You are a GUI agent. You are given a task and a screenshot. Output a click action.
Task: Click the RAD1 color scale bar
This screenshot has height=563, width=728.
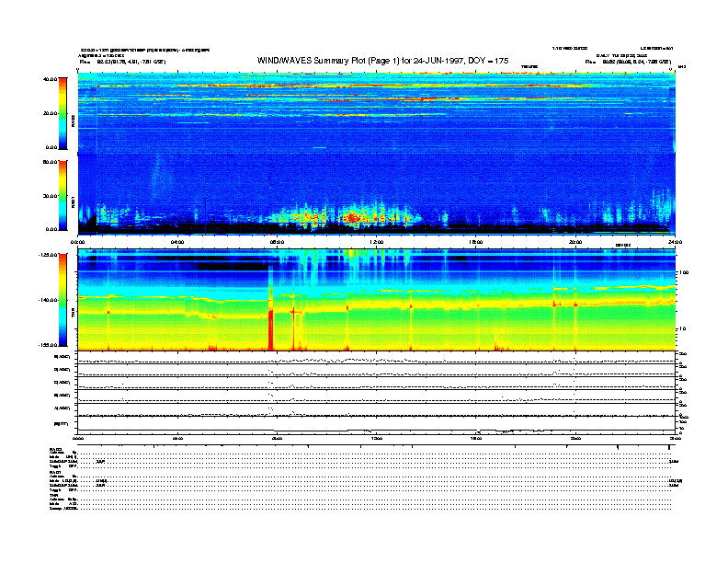click(x=63, y=196)
